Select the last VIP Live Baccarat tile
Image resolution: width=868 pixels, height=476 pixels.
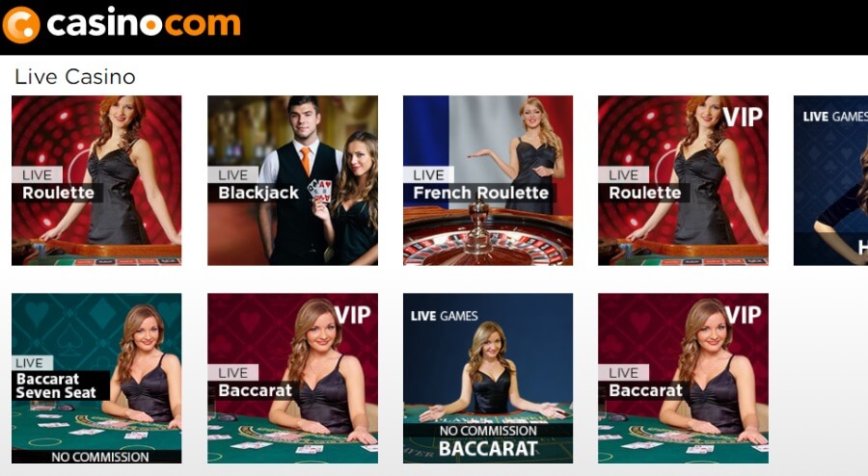[x=683, y=378]
